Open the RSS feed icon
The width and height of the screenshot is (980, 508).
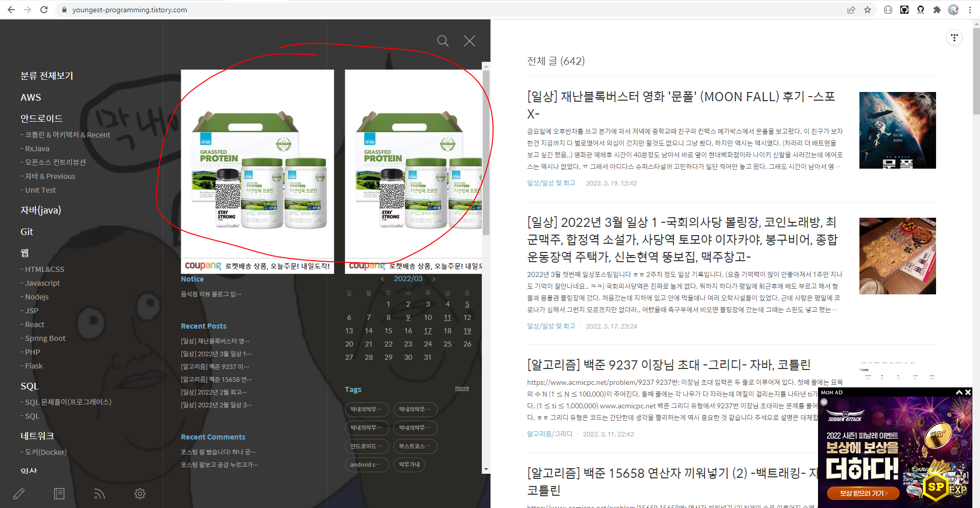[x=100, y=494]
